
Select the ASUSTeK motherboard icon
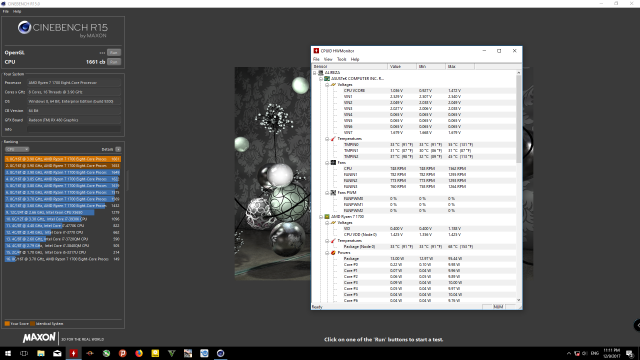(x=327, y=78)
